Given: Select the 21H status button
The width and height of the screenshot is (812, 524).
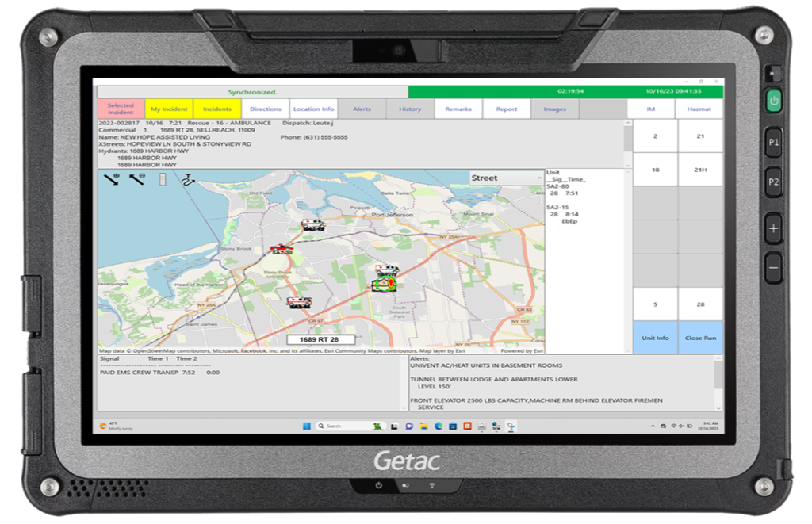Looking at the screenshot, I should pos(700,170).
